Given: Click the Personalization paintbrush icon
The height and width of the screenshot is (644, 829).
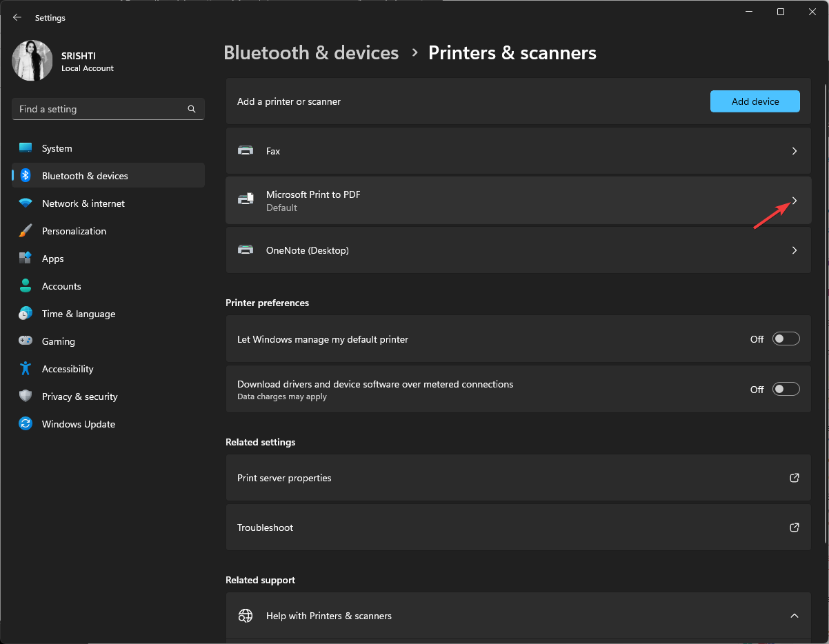Looking at the screenshot, I should pyautogui.click(x=26, y=231).
